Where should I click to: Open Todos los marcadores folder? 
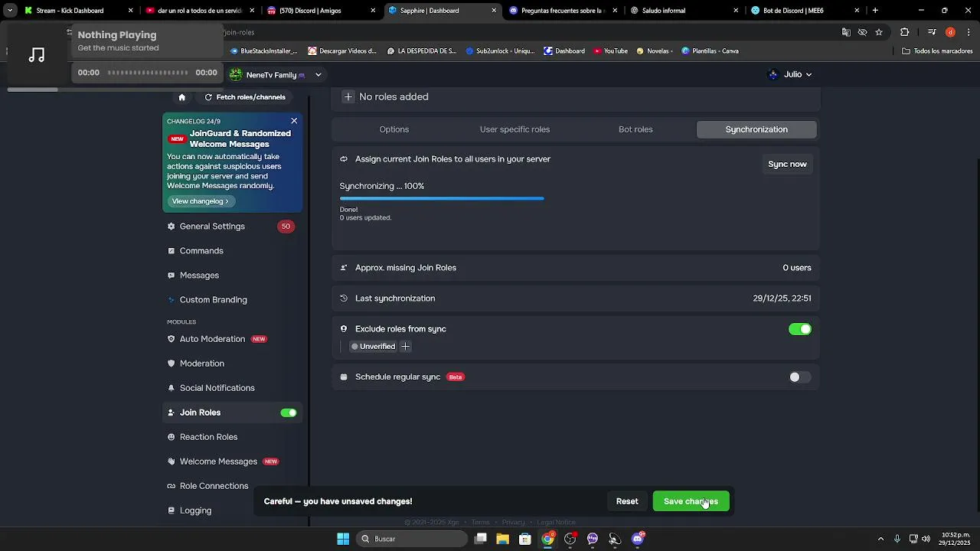pos(938,51)
